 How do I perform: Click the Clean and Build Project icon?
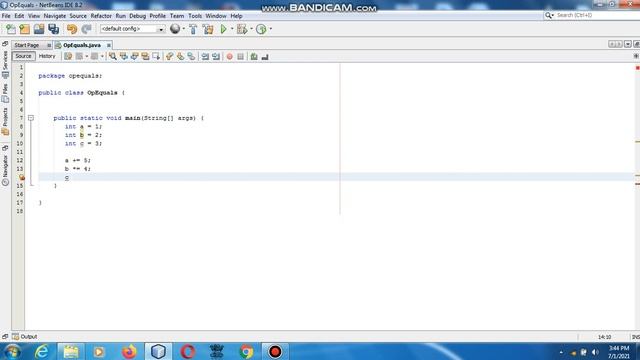coord(208,29)
